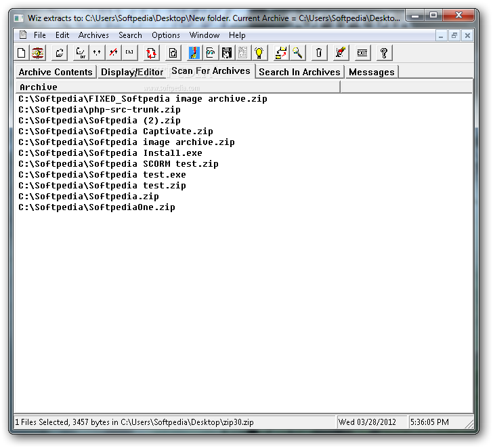Select the SoftpediaOne.zip row

[x=97, y=207]
